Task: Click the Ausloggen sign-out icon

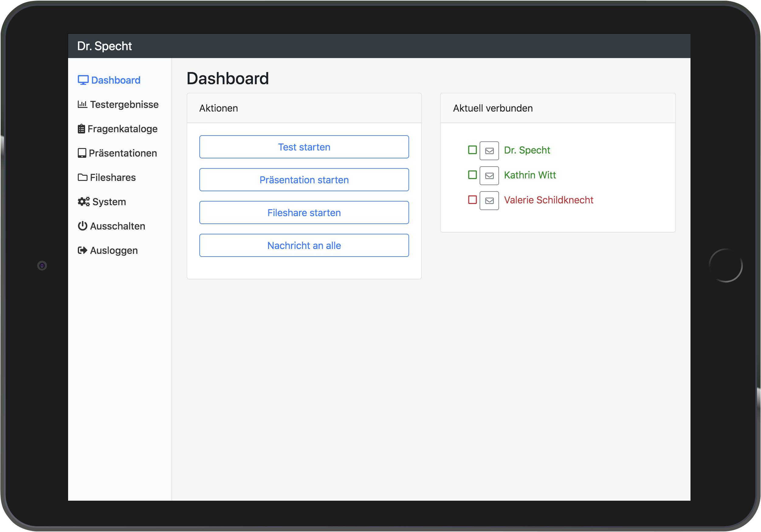Action: [x=82, y=250]
